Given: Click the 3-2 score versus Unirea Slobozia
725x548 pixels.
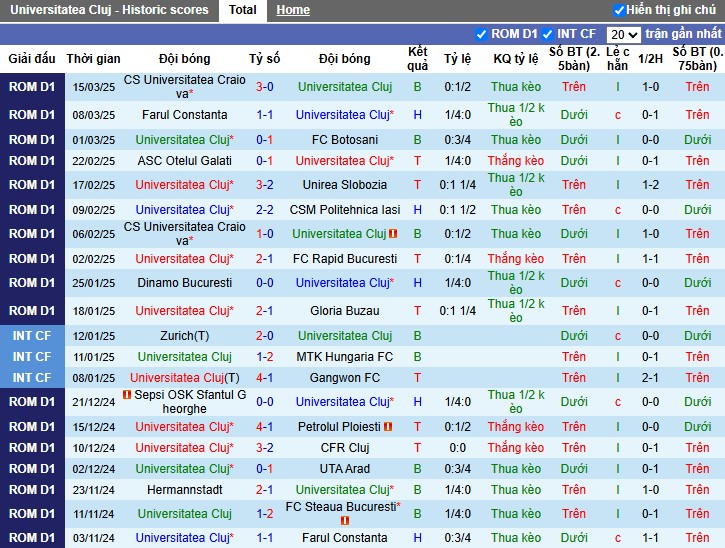Looking at the screenshot, I should click(x=264, y=185).
